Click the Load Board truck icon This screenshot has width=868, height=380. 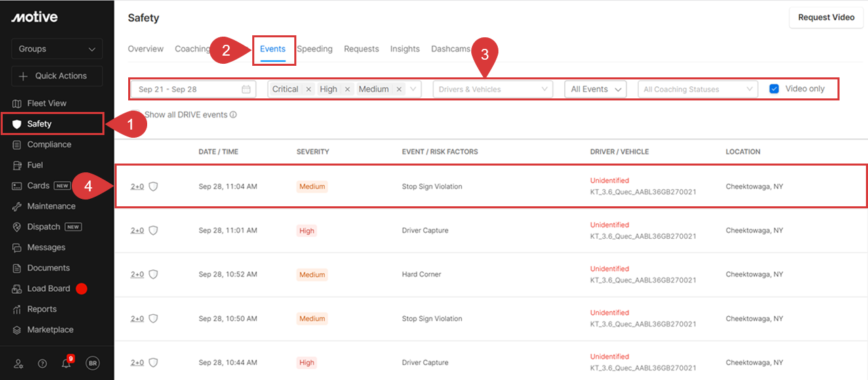coord(18,288)
